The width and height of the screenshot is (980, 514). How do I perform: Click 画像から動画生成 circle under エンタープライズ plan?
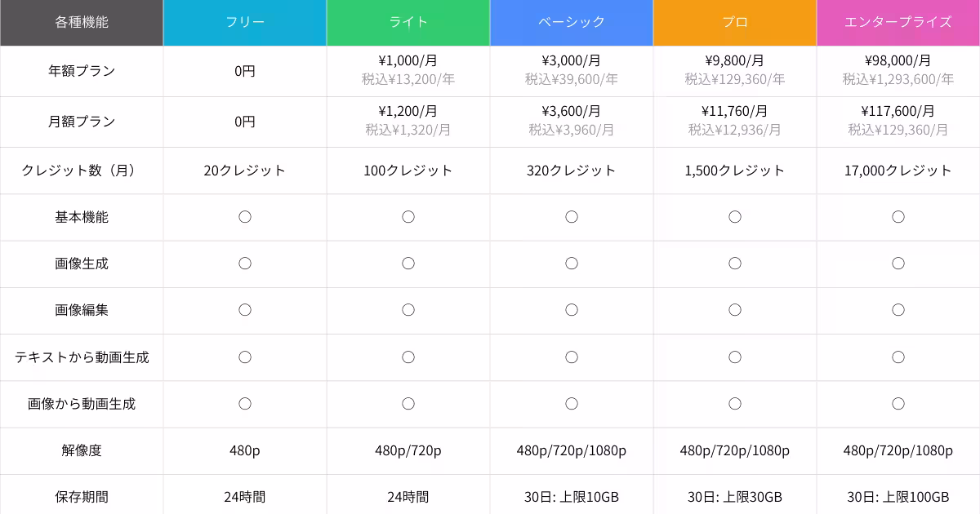click(898, 403)
